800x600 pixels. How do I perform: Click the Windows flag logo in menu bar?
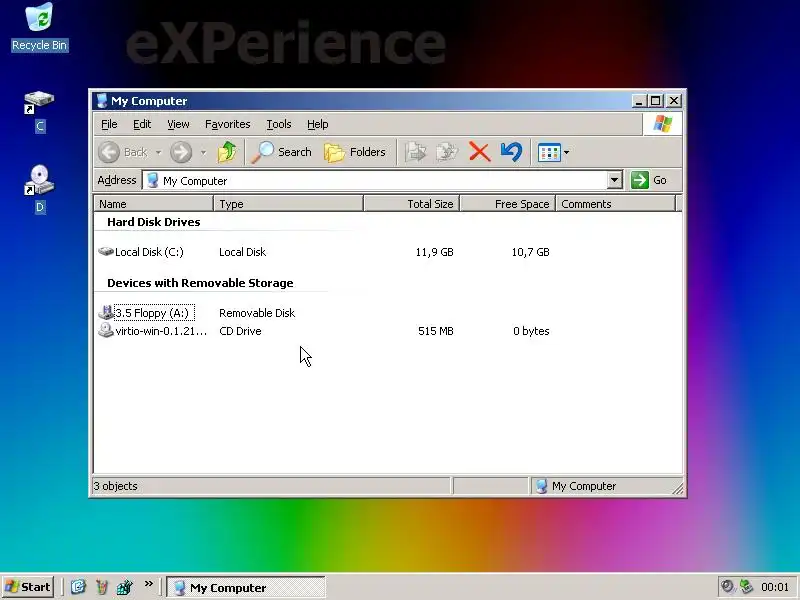pos(662,124)
